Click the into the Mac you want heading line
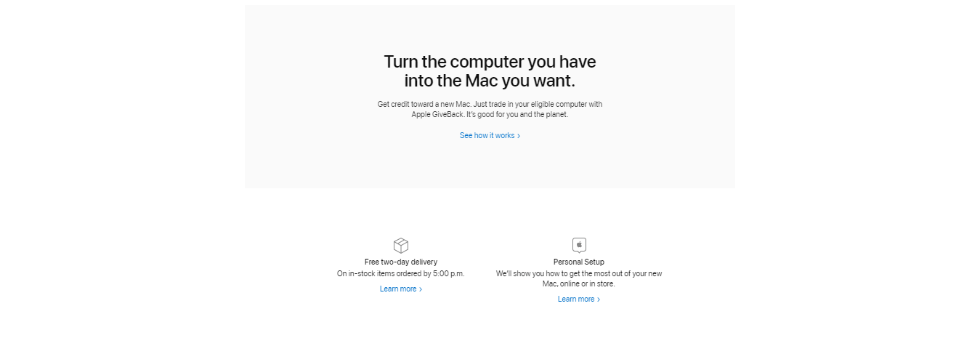The width and height of the screenshot is (980, 346). point(490,81)
